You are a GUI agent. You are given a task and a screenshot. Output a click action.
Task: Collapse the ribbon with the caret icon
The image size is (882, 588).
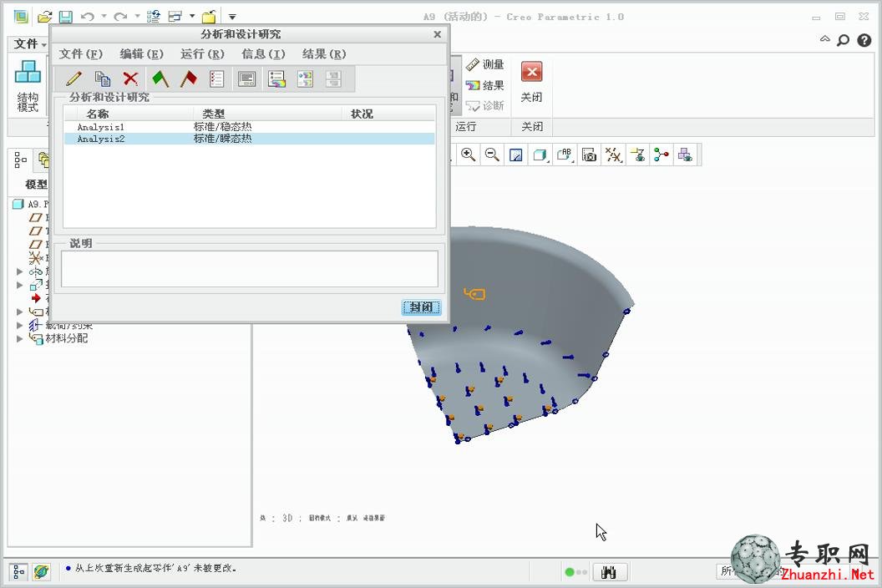[x=824, y=39]
